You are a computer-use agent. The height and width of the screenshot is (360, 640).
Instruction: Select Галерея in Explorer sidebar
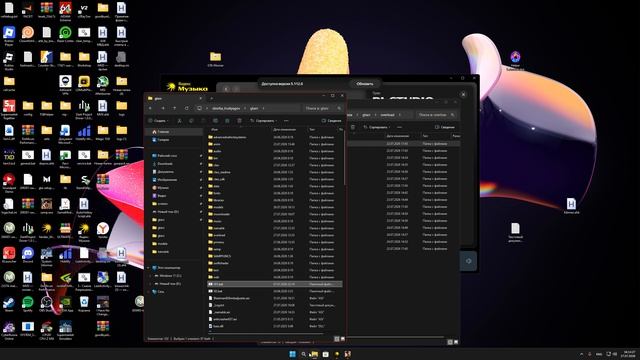[174, 140]
